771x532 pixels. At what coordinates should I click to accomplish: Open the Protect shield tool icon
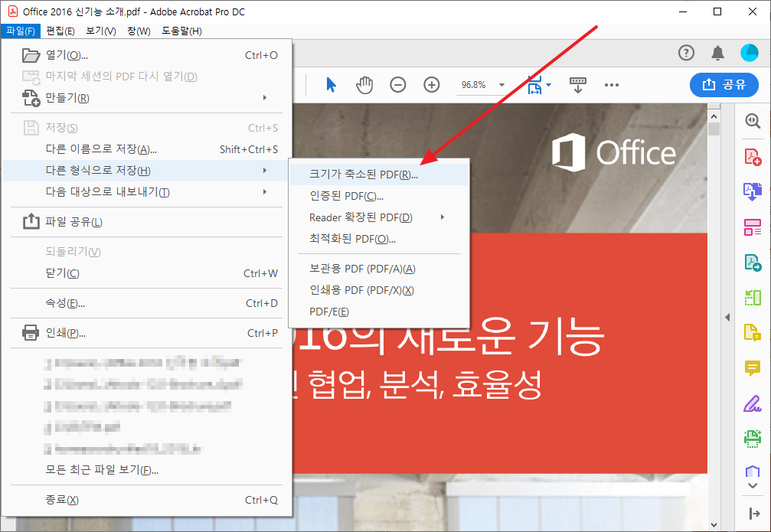tap(753, 471)
